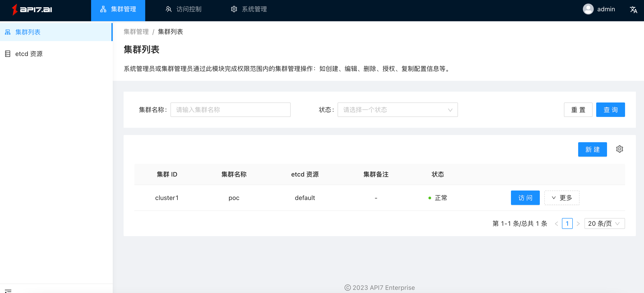The image size is (644, 293).
Task: Open the 系统管理 top navigation tab
Action: pyautogui.click(x=249, y=9)
